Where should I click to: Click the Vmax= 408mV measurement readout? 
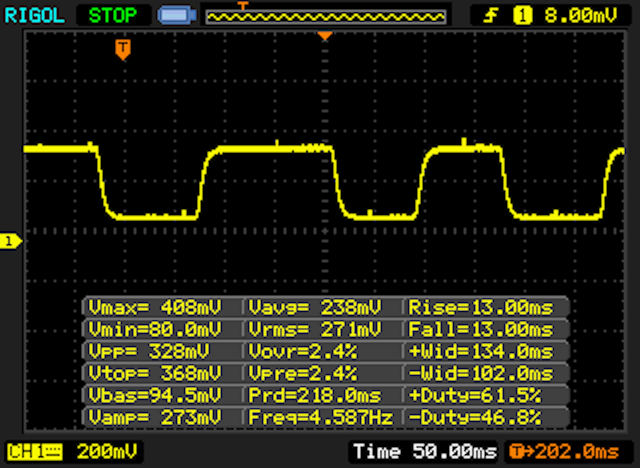(x=163, y=307)
